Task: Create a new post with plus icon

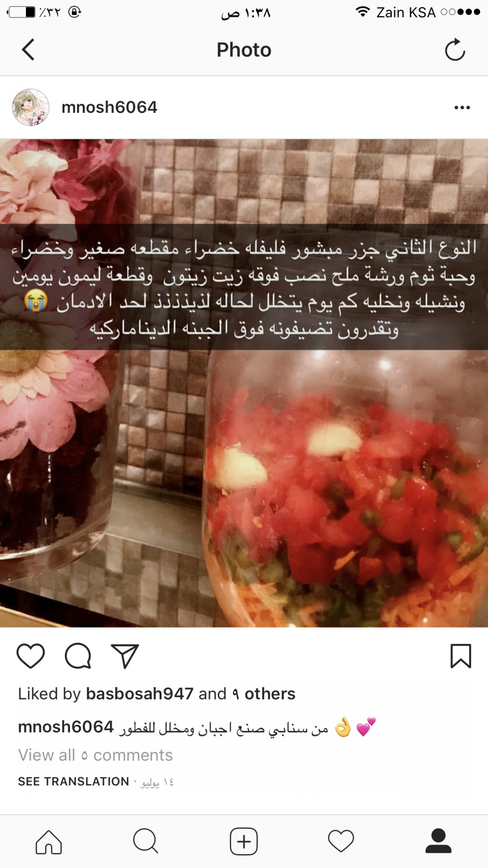Action: tap(244, 842)
